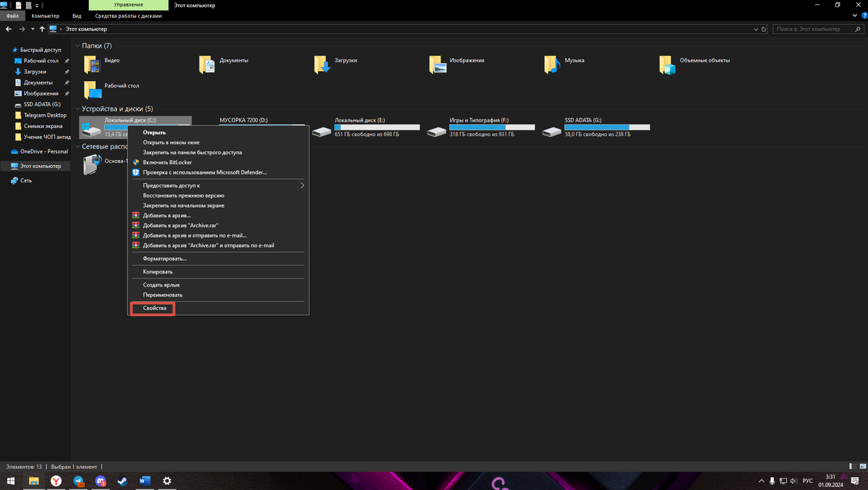Image resolution: width=868 pixels, height=490 pixels.
Task: Switch to Средства работы с дисками tab
Action: pyautogui.click(x=129, y=15)
